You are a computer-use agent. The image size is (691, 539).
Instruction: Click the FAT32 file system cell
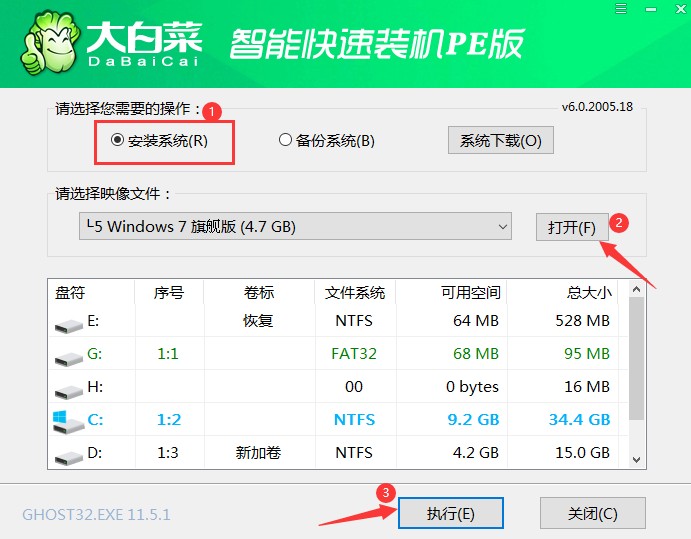(354, 353)
